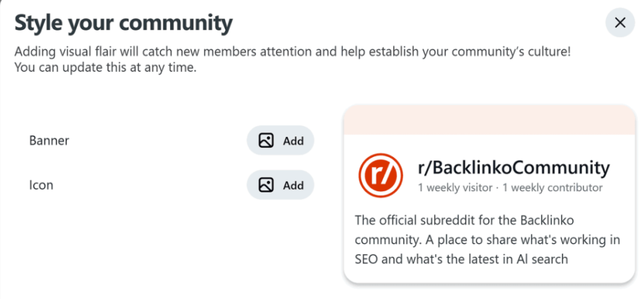This screenshot has width=644, height=299.
Task: Click "You can update this at any time" text
Action: (x=105, y=68)
